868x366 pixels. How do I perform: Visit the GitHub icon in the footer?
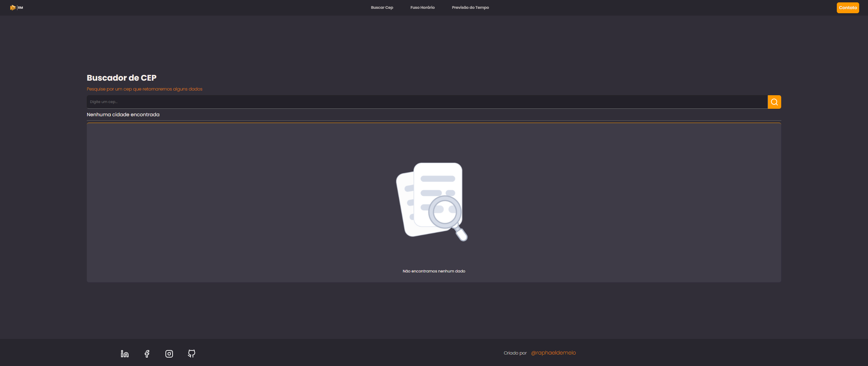point(191,353)
